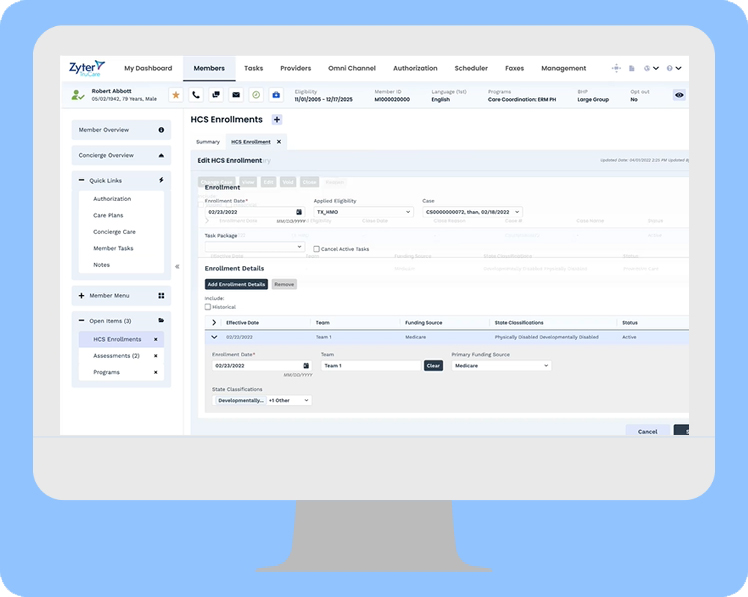
Task: Enable the Historical checkbox
Action: 208,307
